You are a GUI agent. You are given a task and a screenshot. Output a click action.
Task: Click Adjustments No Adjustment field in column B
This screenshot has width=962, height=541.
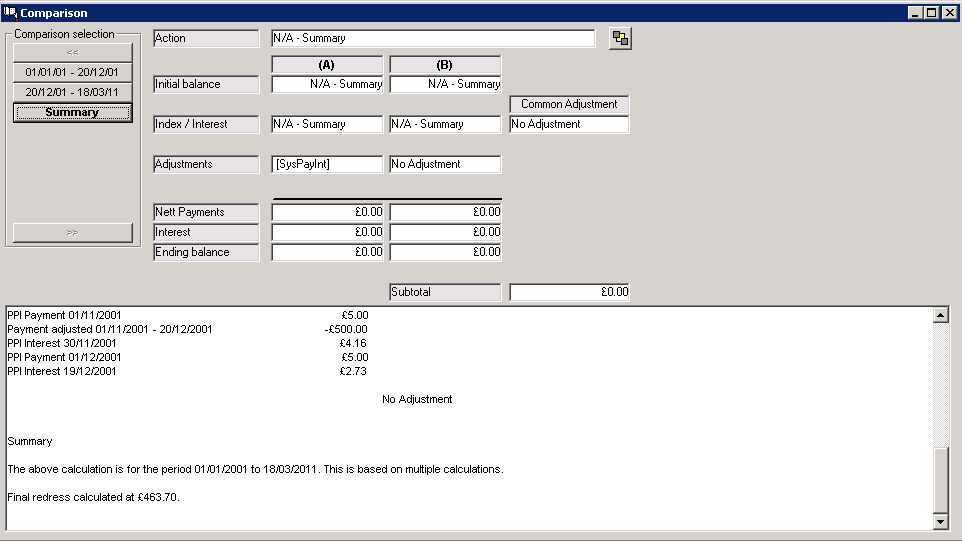pos(445,164)
